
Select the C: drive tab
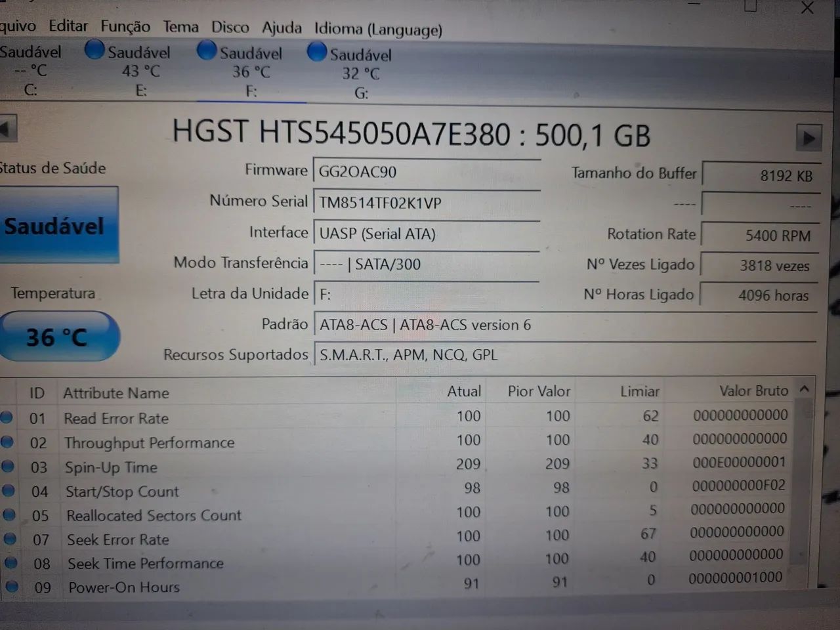point(31,70)
